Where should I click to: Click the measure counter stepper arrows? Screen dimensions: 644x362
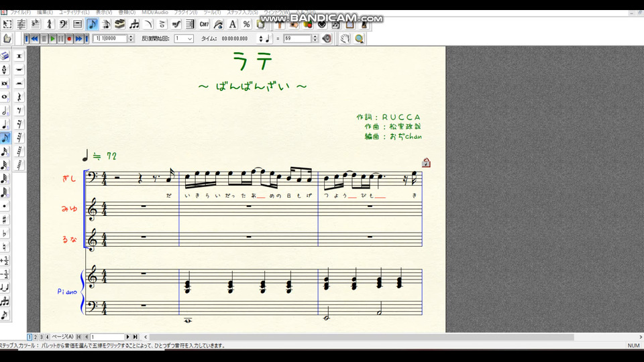click(131, 39)
